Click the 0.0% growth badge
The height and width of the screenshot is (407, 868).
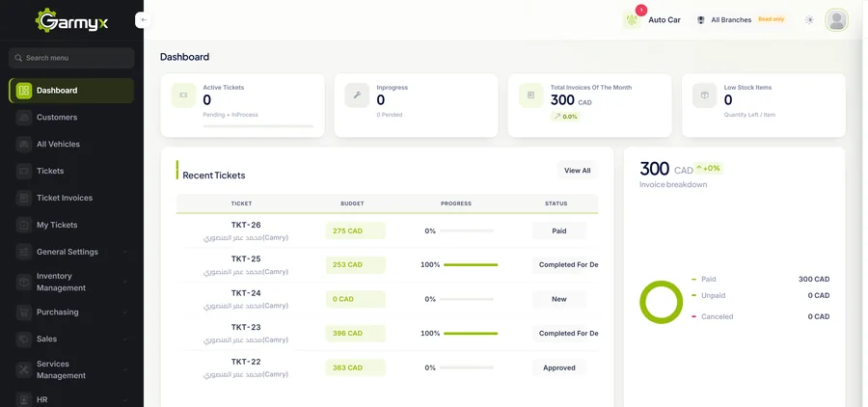[565, 117]
